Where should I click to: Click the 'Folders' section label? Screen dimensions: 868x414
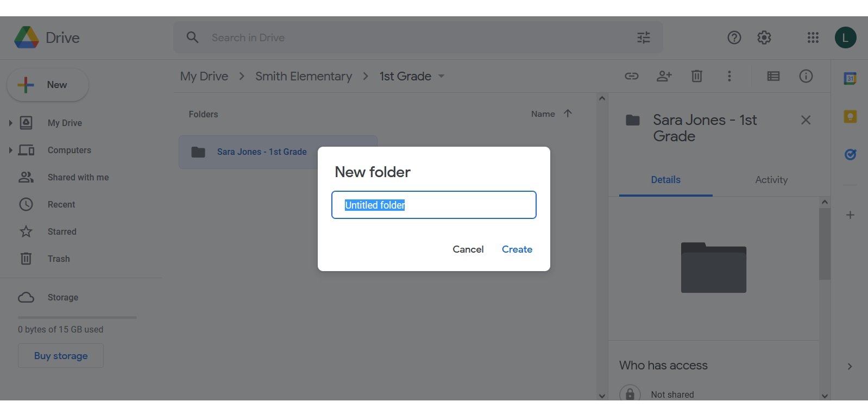point(203,114)
